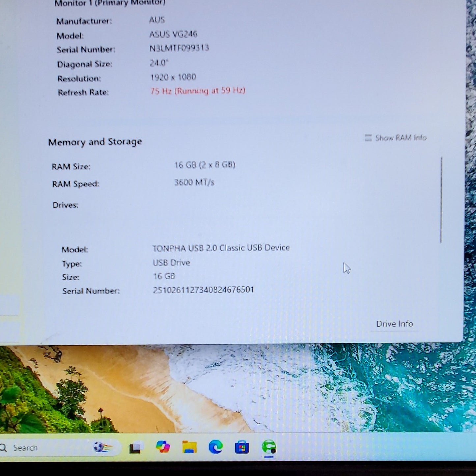This screenshot has width=476, height=476.
Task: Click Show RAM Info
Action: click(x=401, y=137)
